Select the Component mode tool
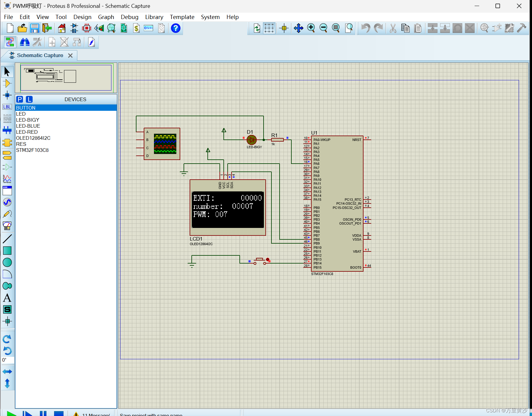Image resolution: width=532 pixels, height=416 pixels. point(7,84)
